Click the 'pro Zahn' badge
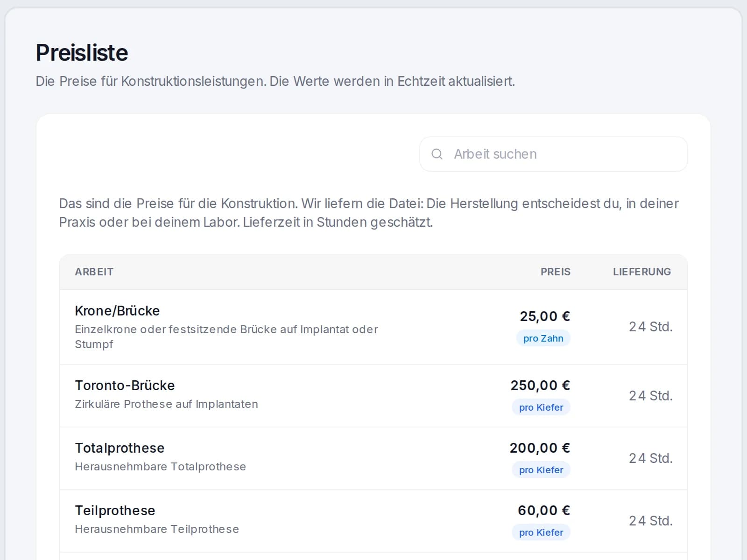747x560 pixels. point(543,338)
